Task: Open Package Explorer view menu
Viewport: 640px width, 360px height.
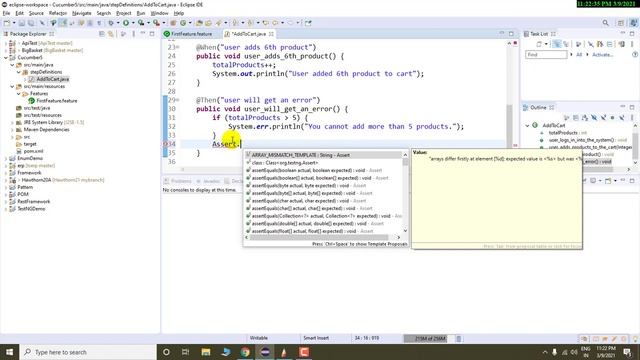Action: click(133, 34)
